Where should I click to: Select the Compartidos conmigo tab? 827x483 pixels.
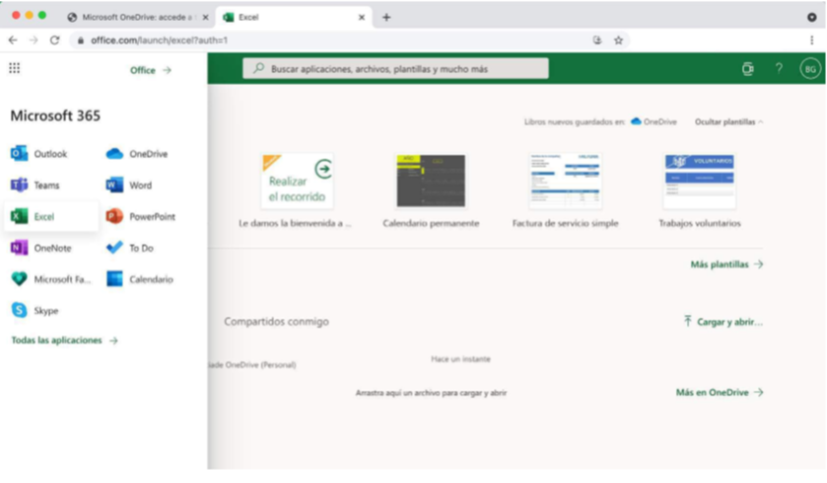[x=276, y=321]
